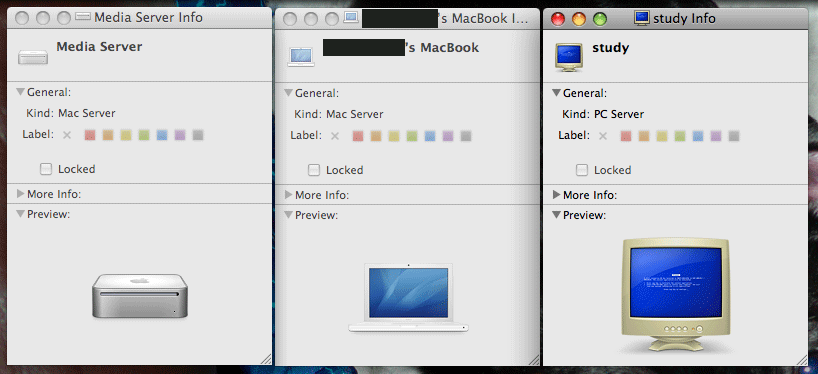Remove label with the X in Media Server Info
The width and height of the screenshot is (818, 374).
(x=67, y=135)
